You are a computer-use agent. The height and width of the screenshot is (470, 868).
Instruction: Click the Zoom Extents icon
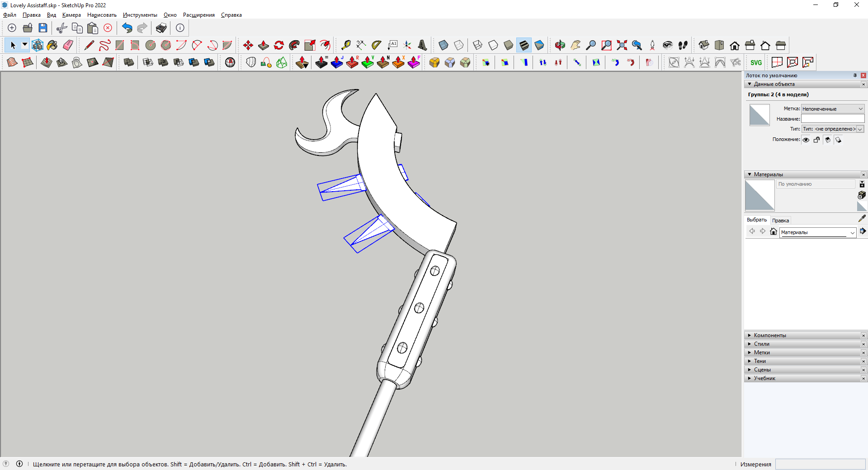(622, 45)
